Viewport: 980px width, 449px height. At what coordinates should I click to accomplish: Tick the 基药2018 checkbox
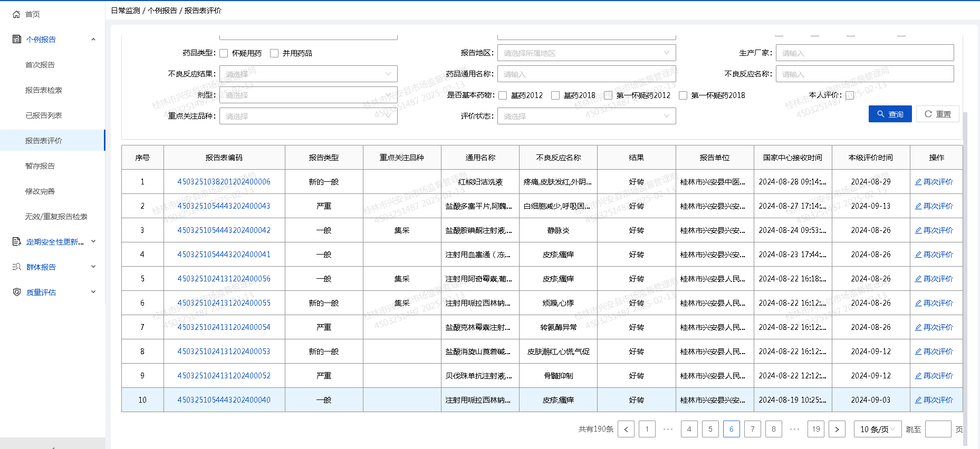click(555, 95)
